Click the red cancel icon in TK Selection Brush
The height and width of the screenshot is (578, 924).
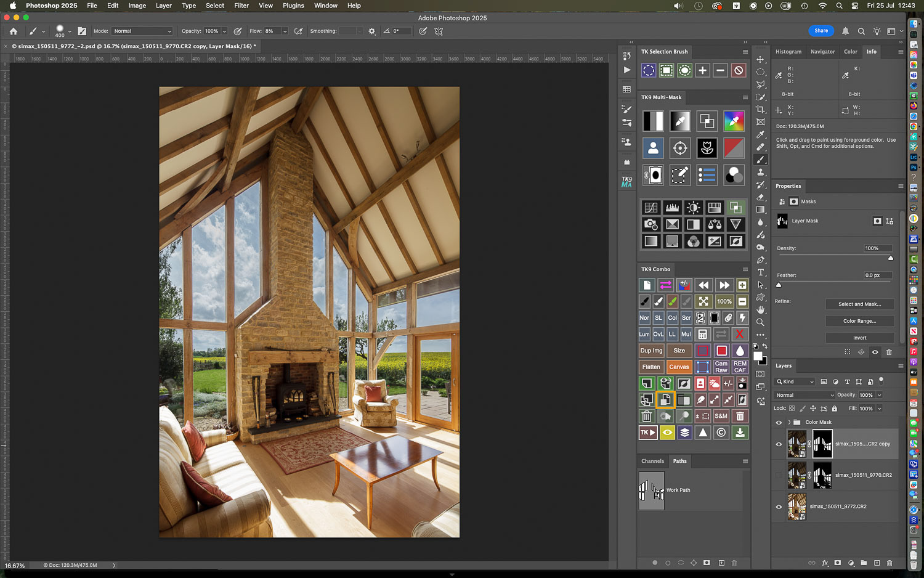(x=739, y=71)
